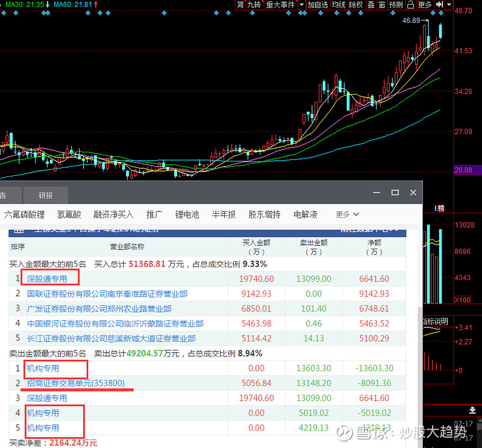Minimize the info panel window

pos(377,193)
